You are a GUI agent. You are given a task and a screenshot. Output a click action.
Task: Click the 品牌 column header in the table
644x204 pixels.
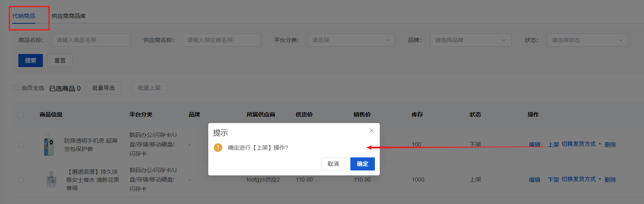click(x=194, y=114)
